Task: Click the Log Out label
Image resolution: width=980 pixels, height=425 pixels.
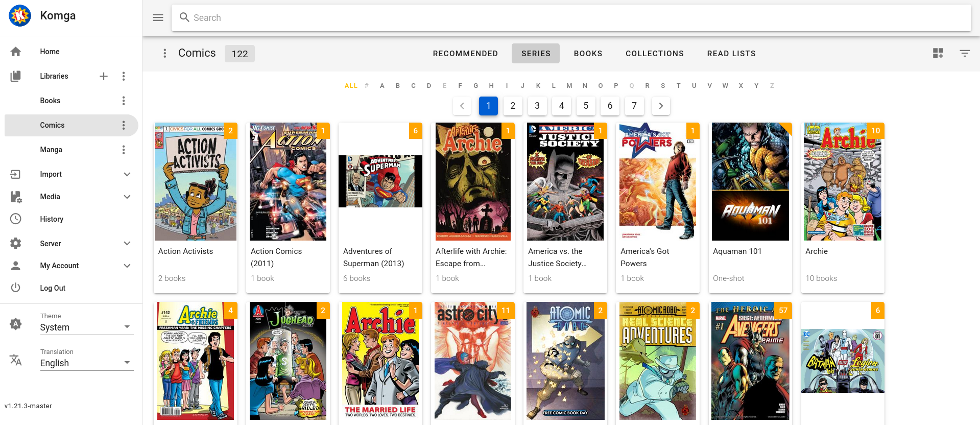Action: (x=53, y=288)
